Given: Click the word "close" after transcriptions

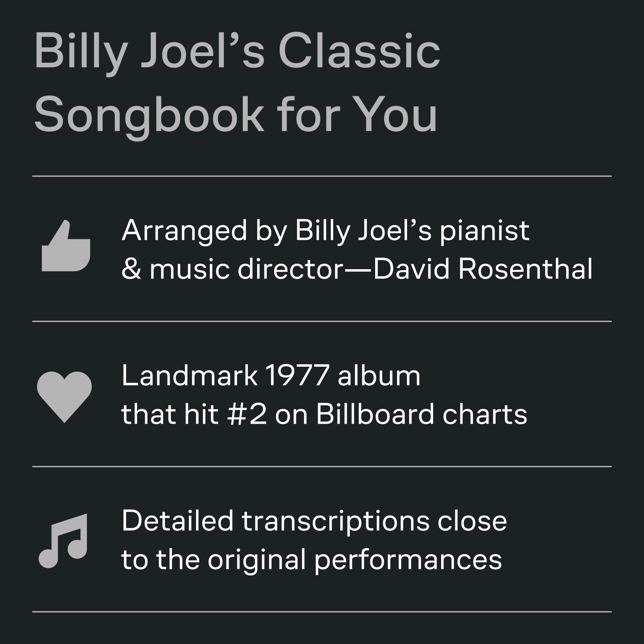Looking at the screenshot, I should (x=472, y=521).
